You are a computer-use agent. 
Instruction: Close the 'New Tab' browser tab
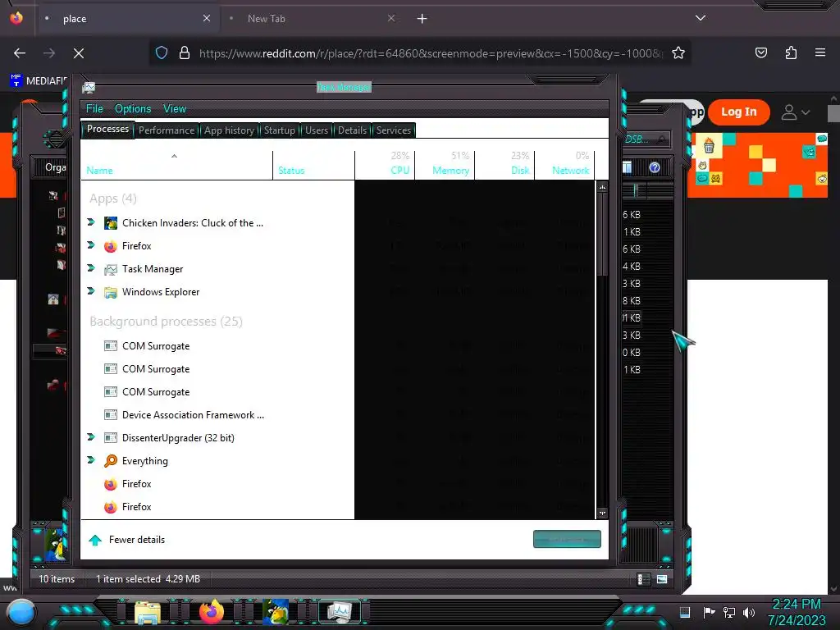point(391,18)
